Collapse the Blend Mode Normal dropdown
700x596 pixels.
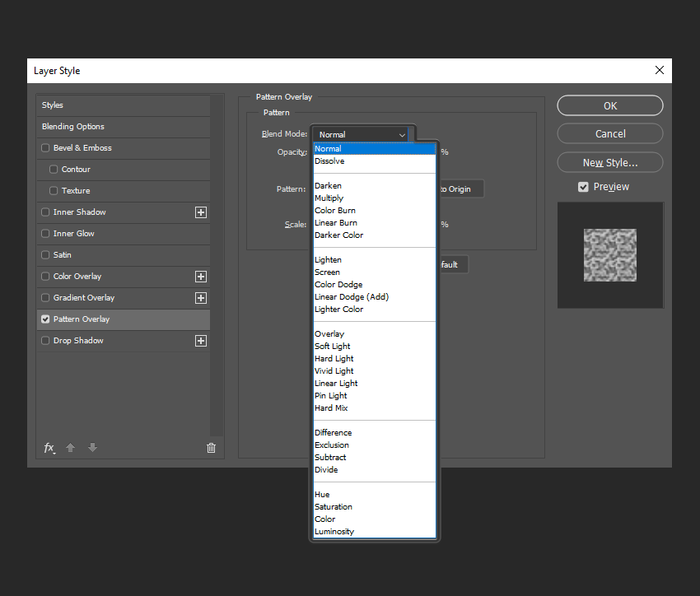[360, 134]
